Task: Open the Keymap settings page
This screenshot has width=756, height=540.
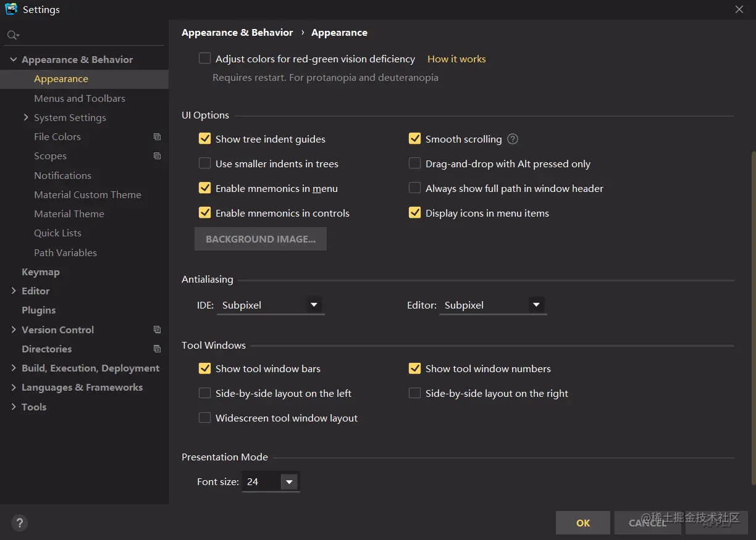Action: 41,272
